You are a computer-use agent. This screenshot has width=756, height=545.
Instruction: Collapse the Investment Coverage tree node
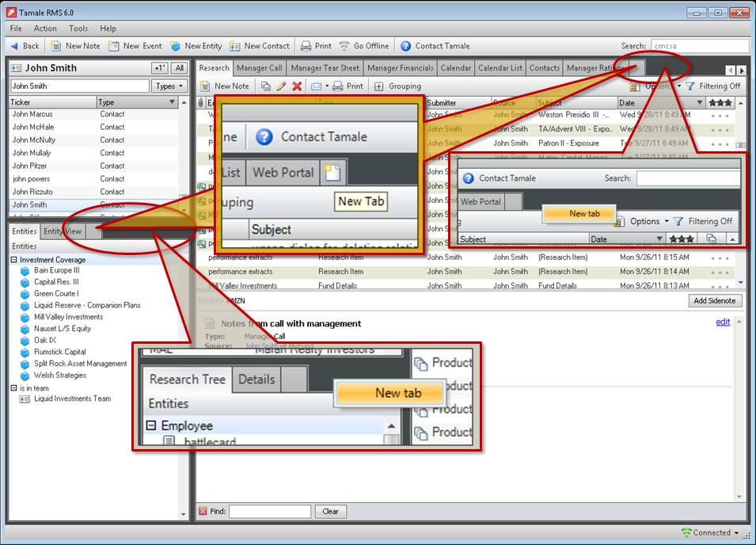click(x=14, y=260)
